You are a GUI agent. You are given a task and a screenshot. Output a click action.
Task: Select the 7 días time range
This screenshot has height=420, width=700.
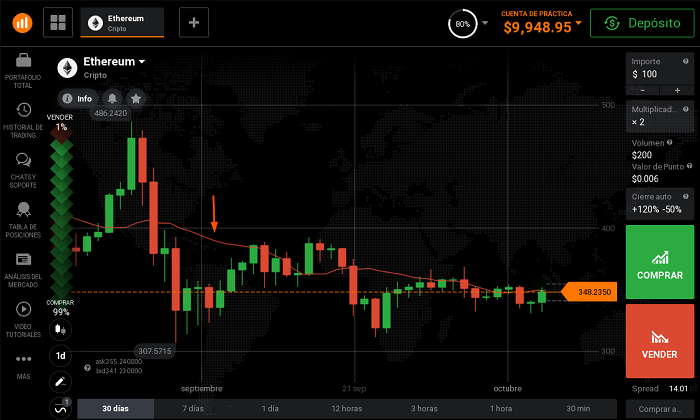(193, 408)
